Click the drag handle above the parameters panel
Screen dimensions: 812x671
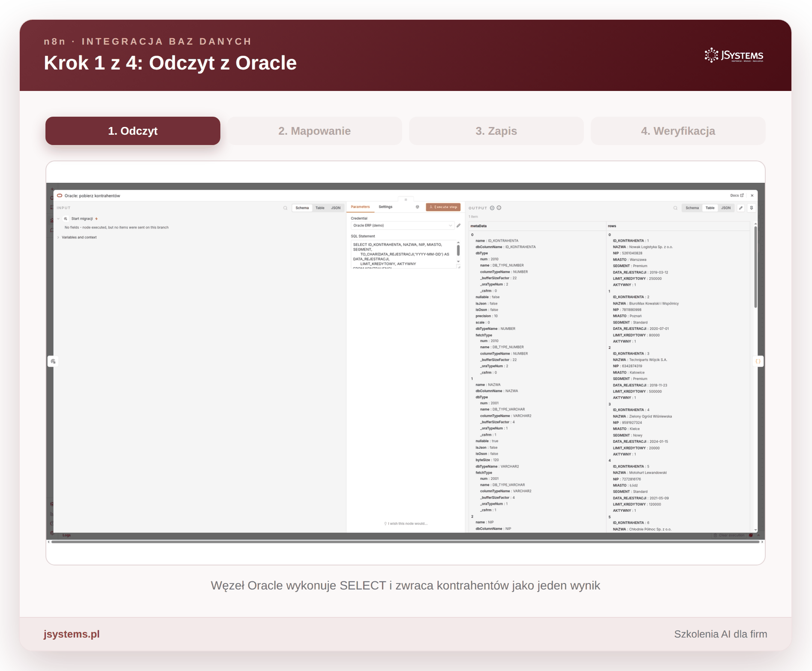pyautogui.click(x=406, y=199)
